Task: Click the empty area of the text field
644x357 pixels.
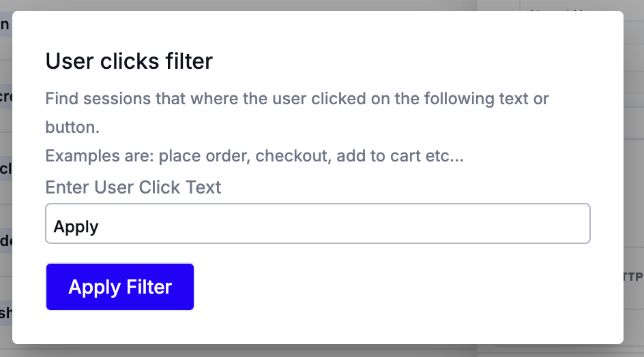Action: point(345,223)
